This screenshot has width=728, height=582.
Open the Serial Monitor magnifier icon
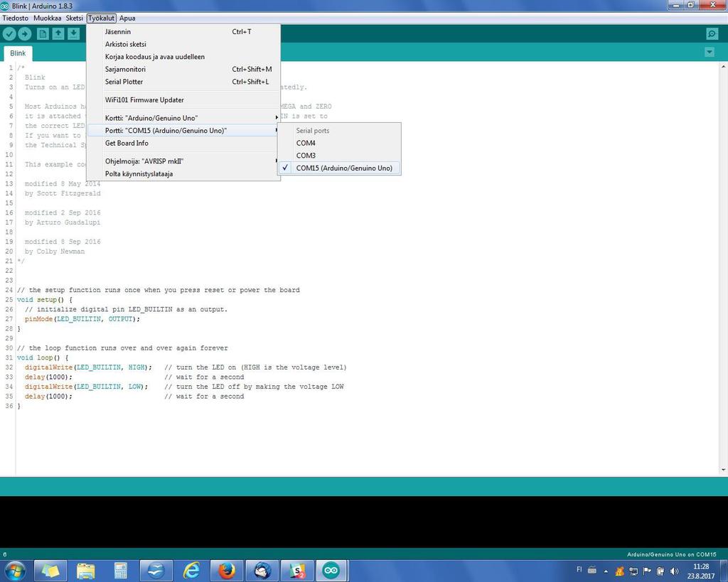[x=712, y=34]
